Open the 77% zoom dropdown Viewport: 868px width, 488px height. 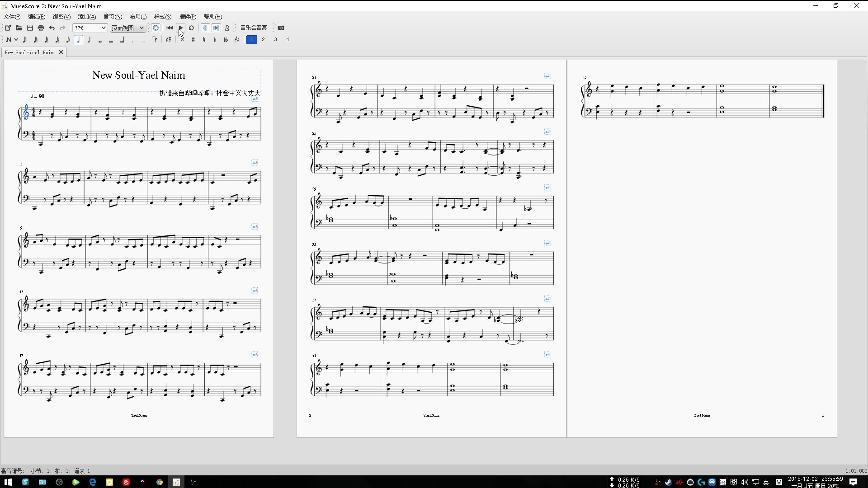[103, 28]
